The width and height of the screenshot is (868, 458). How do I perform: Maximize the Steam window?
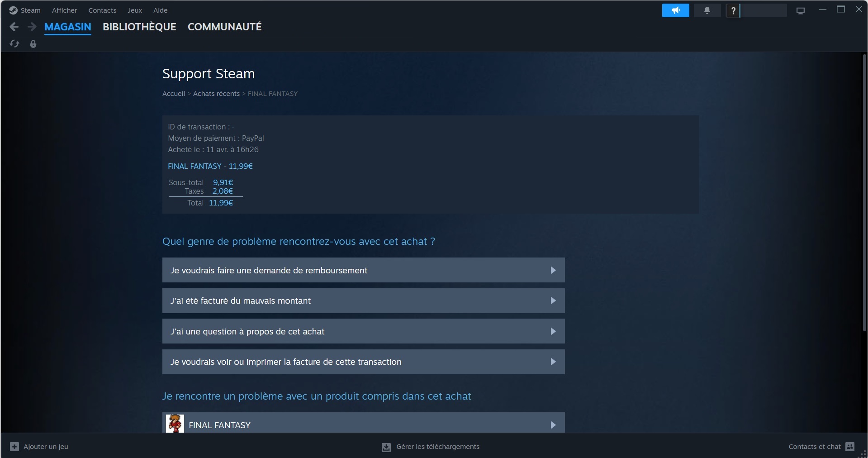click(x=841, y=10)
